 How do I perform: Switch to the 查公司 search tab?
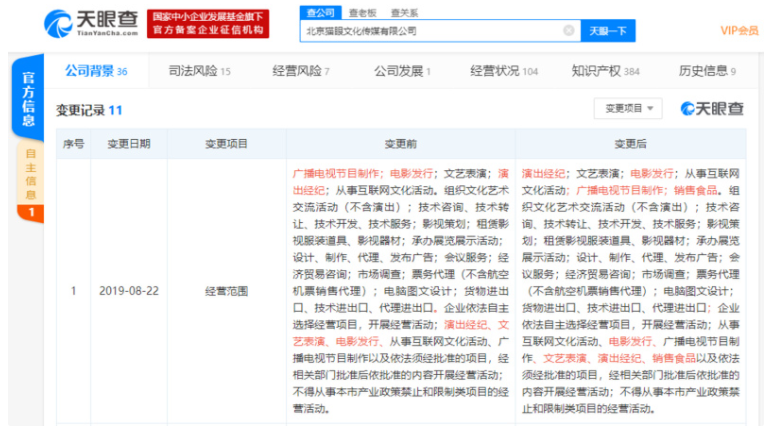click(x=320, y=12)
